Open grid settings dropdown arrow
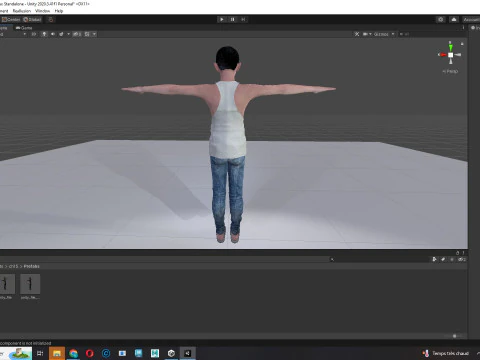 click(x=94, y=34)
